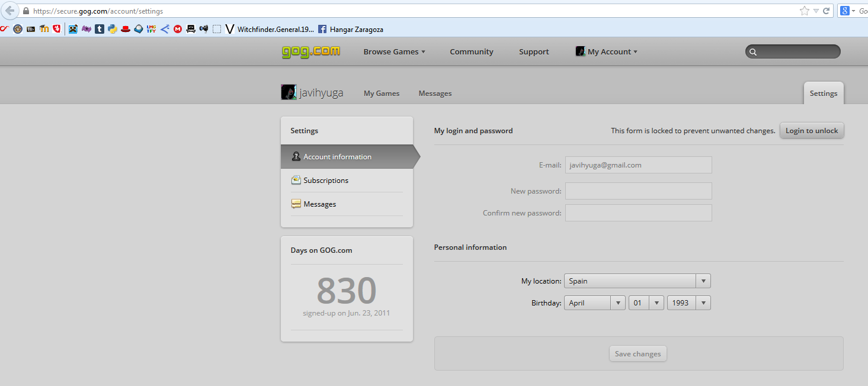The height and width of the screenshot is (386, 868).
Task: Click the 'My login and password' heading
Action: [473, 130]
